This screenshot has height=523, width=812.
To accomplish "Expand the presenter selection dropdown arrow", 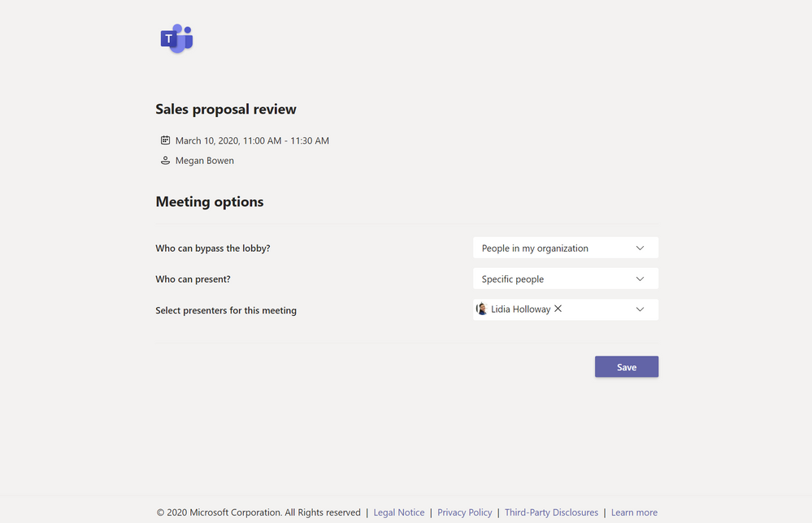I will (640, 309).
